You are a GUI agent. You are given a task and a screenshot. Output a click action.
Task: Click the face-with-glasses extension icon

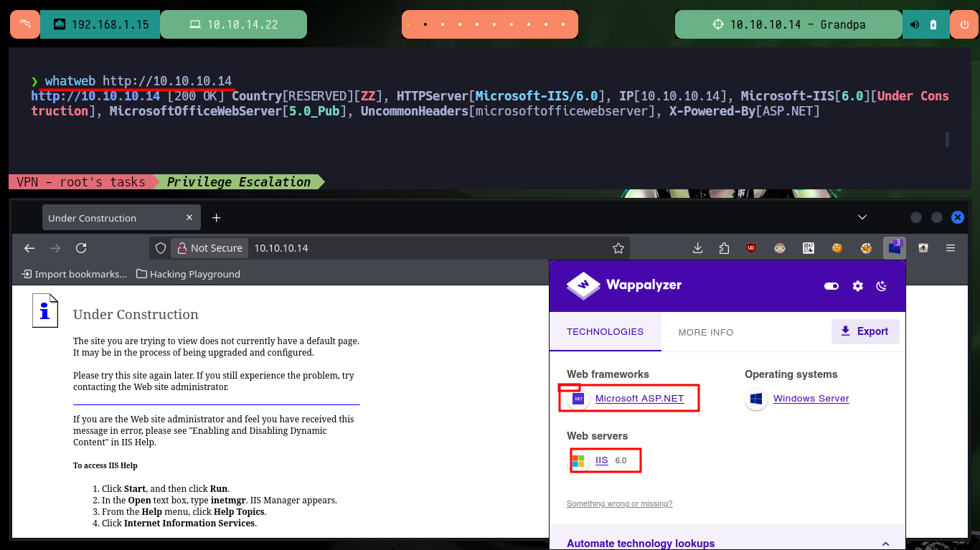point(781,248)
